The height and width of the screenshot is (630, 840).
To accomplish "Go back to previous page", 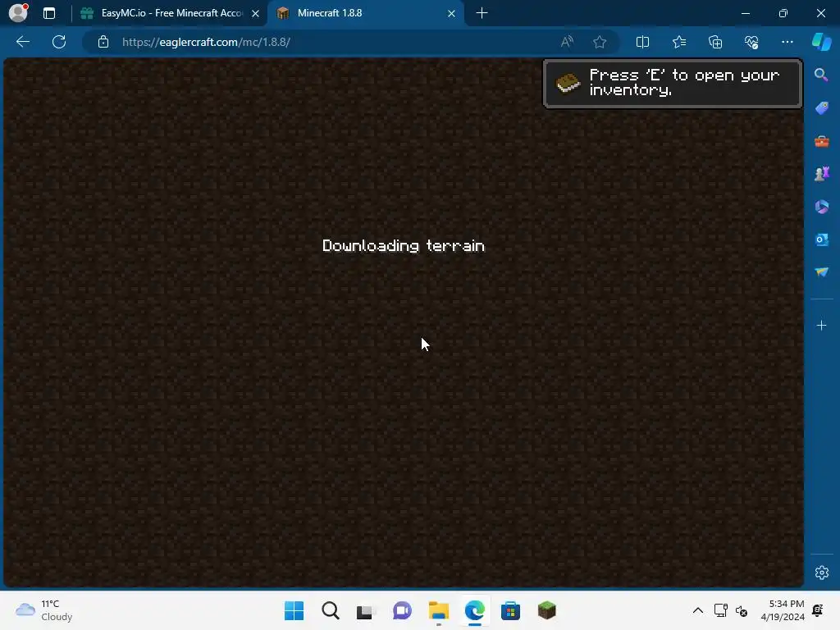I will (x=22, y=42).
